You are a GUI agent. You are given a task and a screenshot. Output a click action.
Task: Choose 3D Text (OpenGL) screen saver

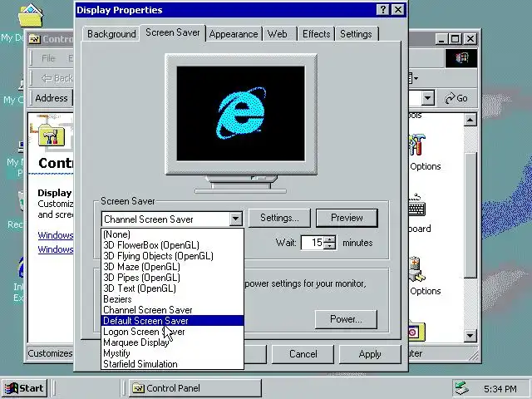tap(172, 288)
